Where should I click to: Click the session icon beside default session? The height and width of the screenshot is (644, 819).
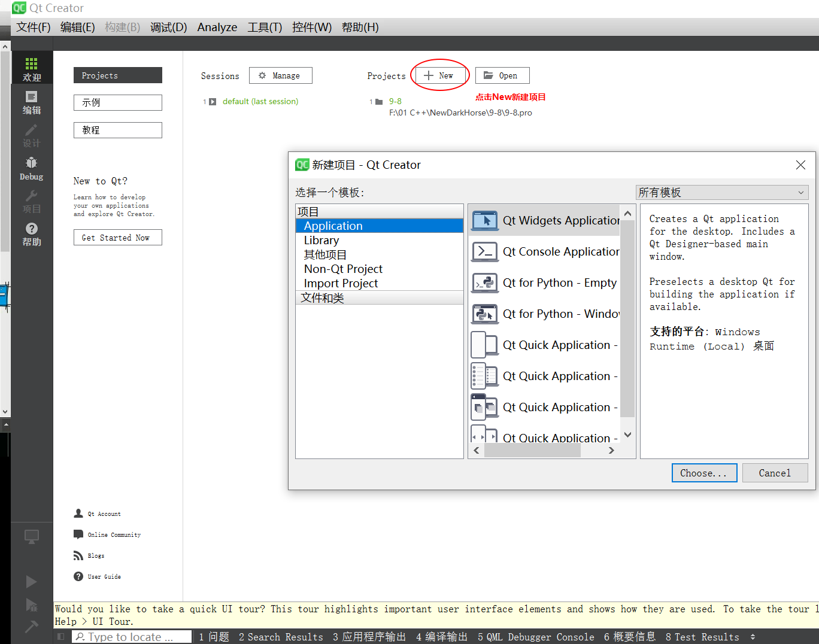coord(213,102)
